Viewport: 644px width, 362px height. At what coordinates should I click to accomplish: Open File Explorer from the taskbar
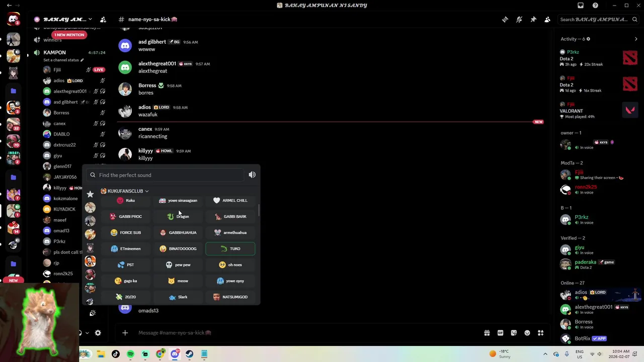(101, 354)
